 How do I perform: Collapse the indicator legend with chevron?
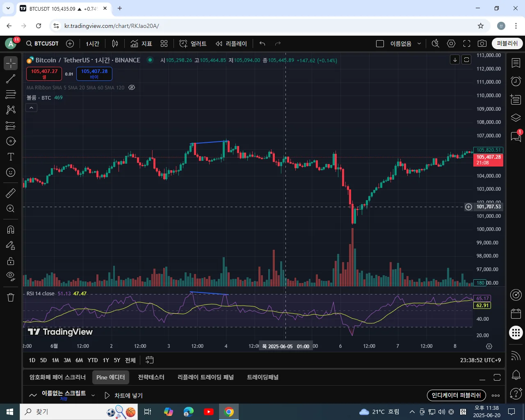(32, 108)
